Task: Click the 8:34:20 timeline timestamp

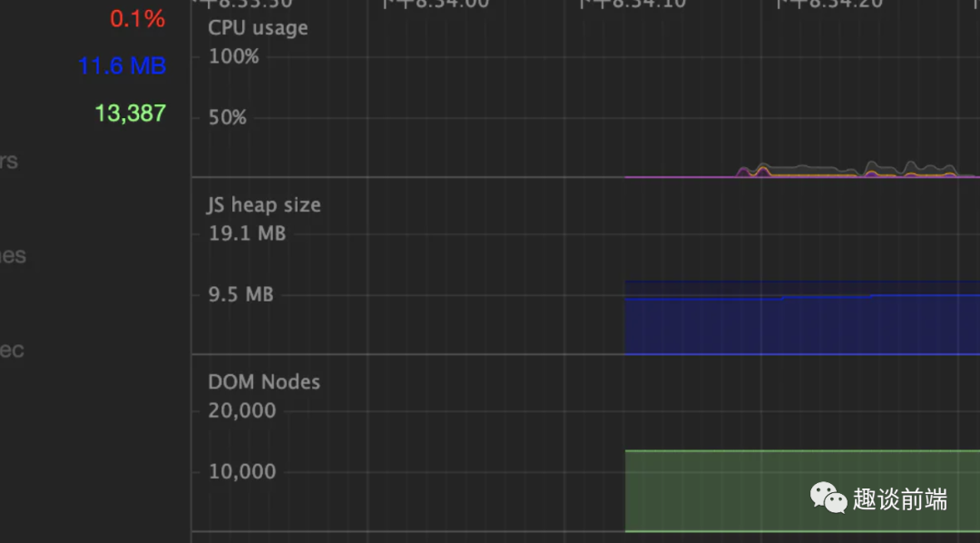Action: [829, 4]
